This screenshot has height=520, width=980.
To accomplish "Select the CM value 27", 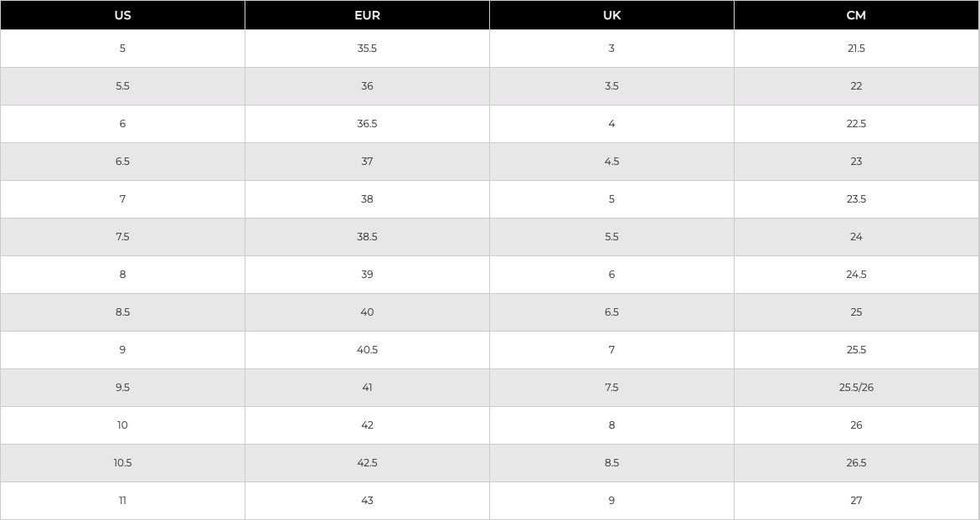I will click(856, 501).
